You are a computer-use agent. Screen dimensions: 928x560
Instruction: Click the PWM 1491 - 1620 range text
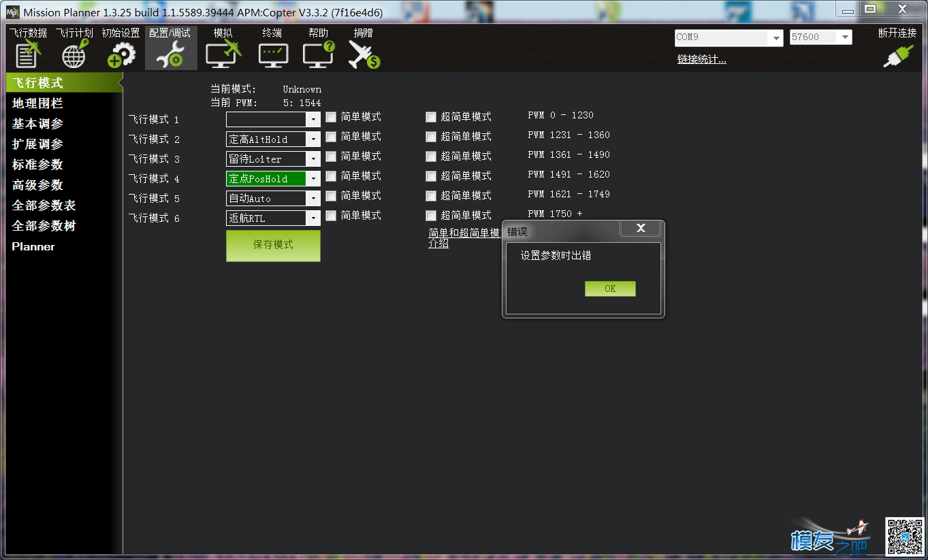coord(569,174)
